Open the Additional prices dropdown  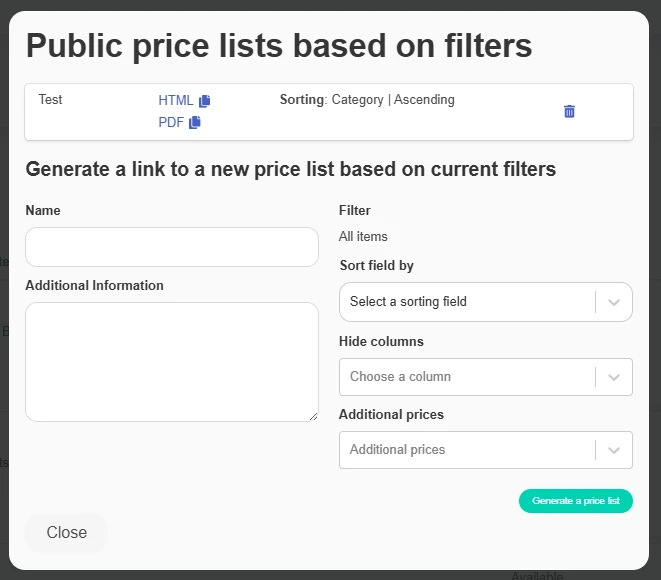486,450
